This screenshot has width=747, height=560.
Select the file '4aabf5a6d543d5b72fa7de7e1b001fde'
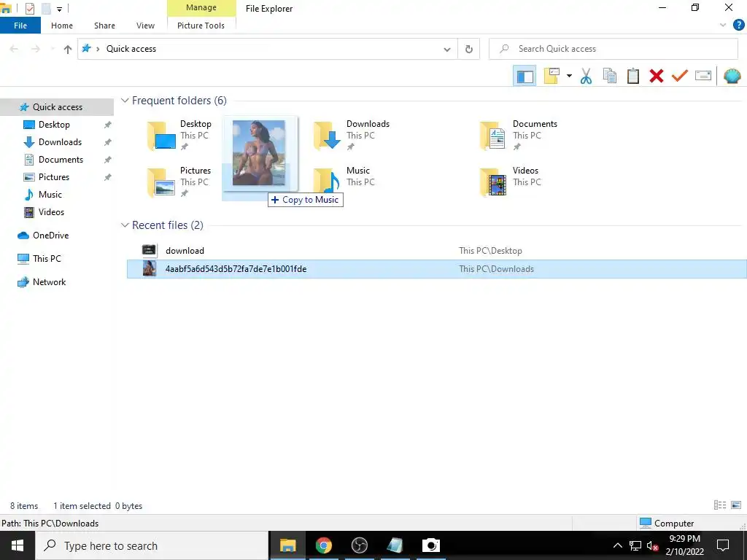click(436, 269)
